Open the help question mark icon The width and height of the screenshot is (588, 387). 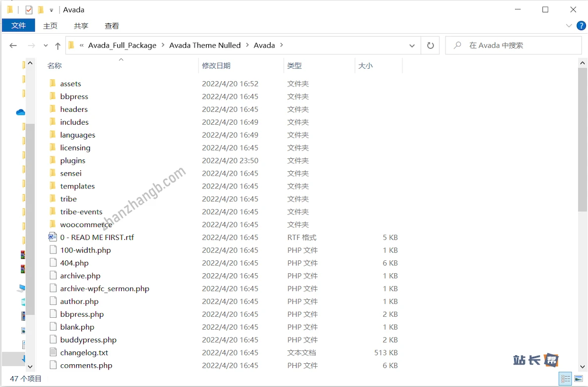(x=581, y=26)
